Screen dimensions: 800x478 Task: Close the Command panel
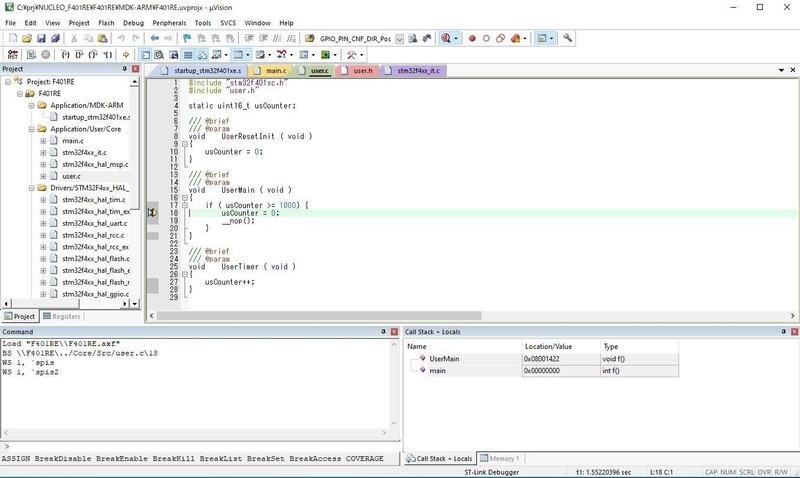394,332
